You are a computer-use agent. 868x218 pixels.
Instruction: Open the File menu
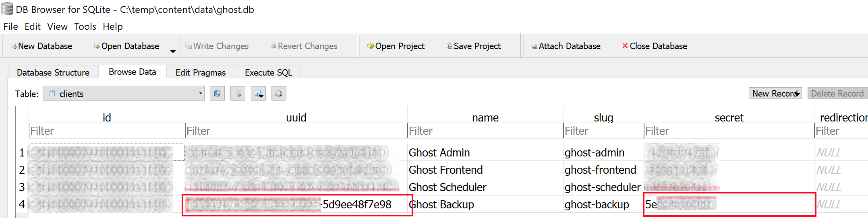click(11, 27)
